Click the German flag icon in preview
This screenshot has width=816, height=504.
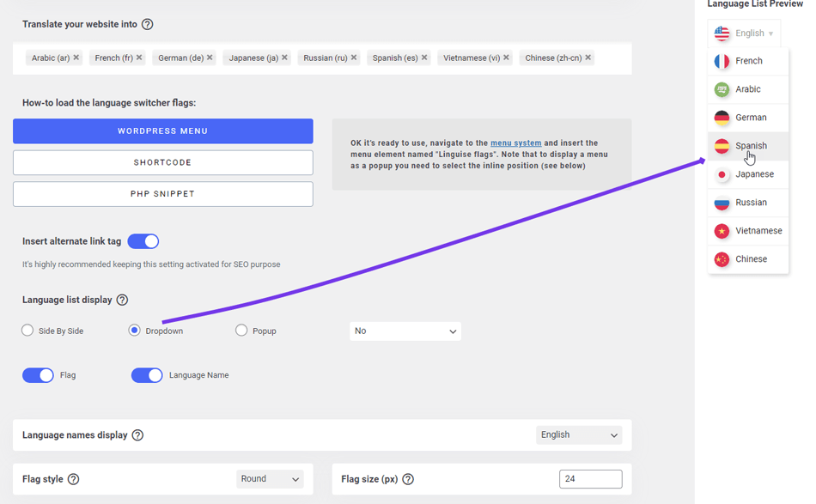[722, 118]
